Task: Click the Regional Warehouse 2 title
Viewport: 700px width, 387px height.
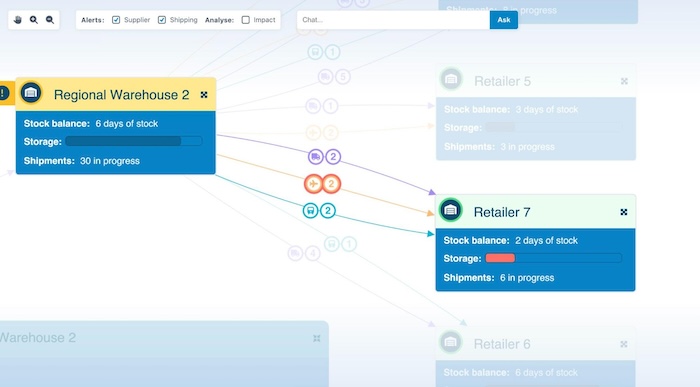Action: tap(121, 95)
